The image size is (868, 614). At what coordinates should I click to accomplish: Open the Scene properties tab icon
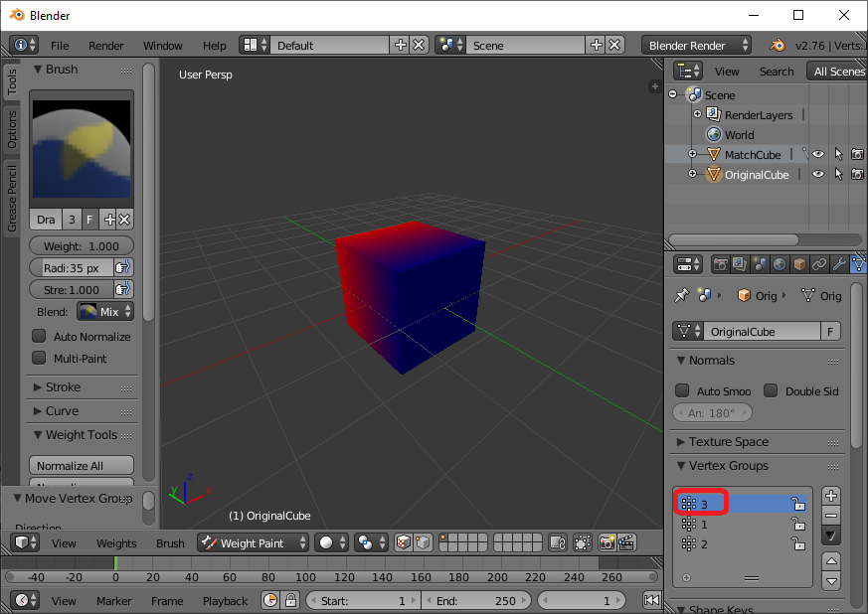(x=760, y=265)
